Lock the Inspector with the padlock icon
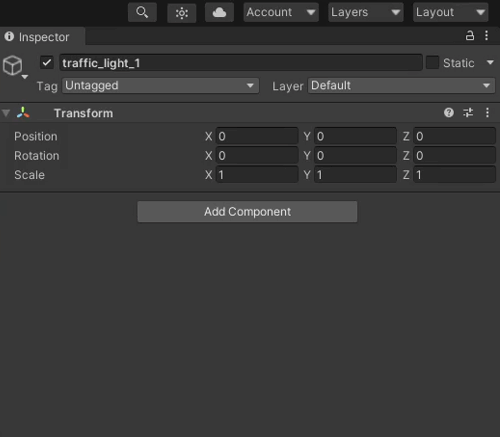The height and width of the screenshot is (437, 500). pos(470,35)
